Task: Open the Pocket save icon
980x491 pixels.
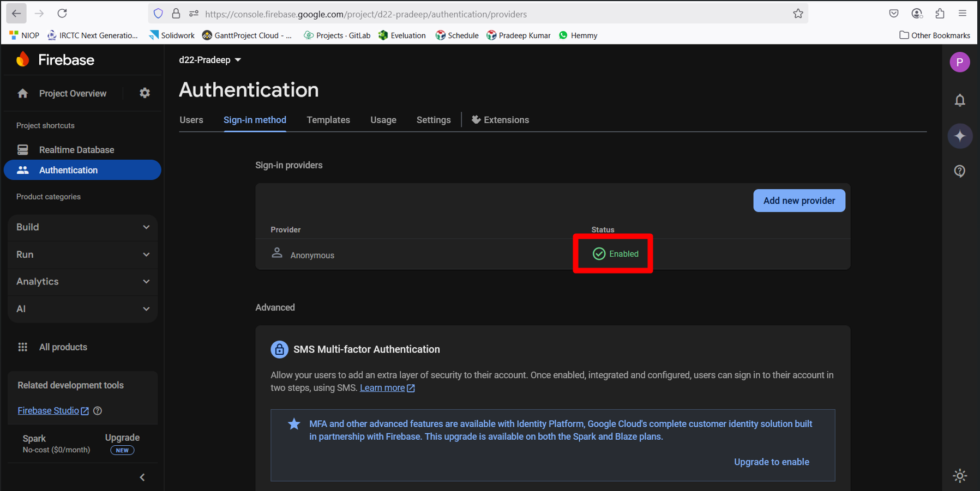Action: coord(893,14)
